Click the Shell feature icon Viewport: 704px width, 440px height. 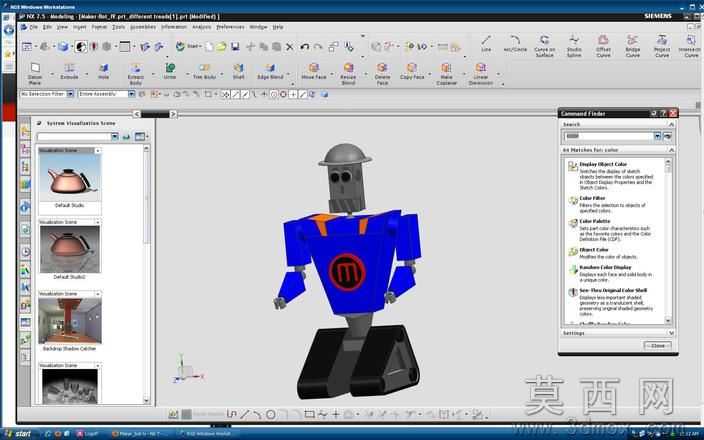pyautogui.click(x=238, y=68)
